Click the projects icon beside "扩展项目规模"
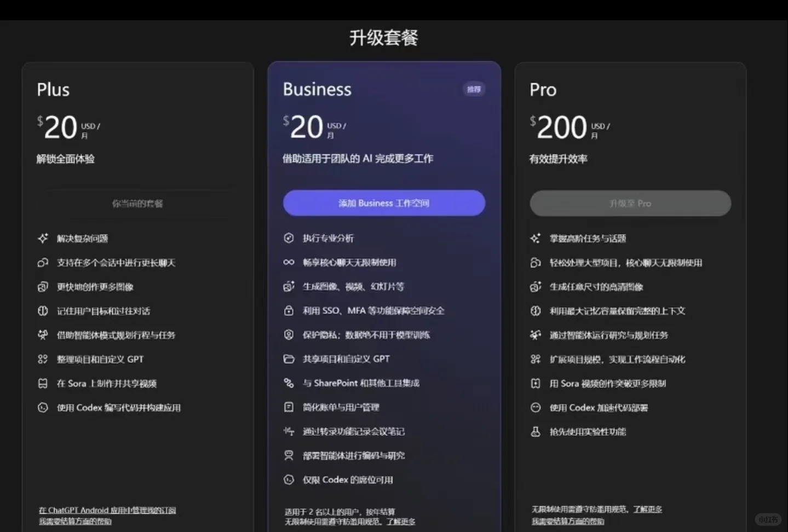This screenshot has width=788, height=532. pos(536,359)
